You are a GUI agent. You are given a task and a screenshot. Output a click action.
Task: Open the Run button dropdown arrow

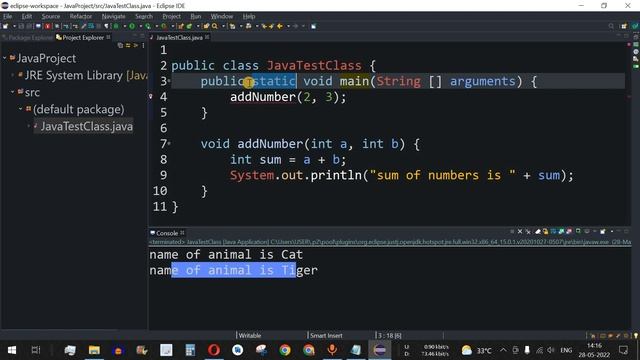tap(140, 26)
